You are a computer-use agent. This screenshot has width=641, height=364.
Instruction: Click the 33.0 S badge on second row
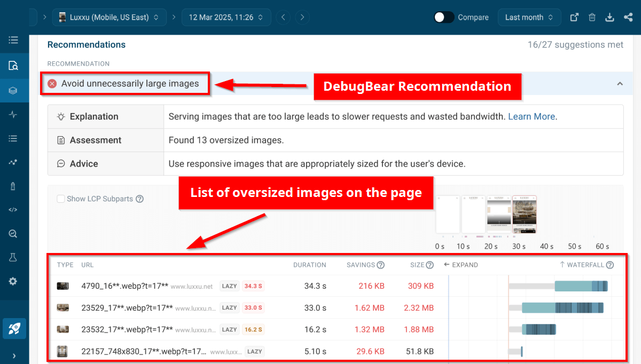253,308
